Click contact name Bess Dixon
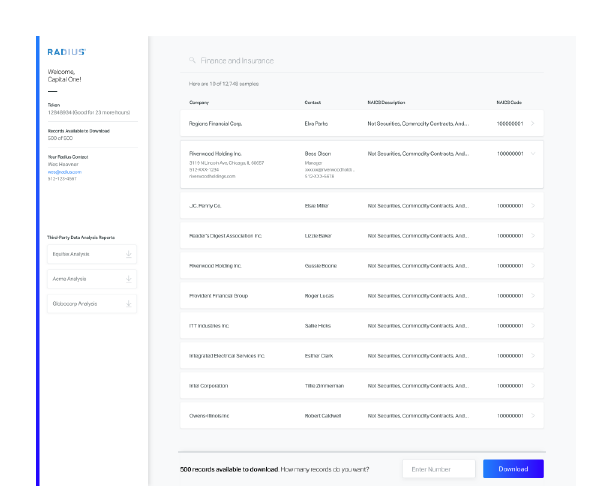 coord(318,154)
